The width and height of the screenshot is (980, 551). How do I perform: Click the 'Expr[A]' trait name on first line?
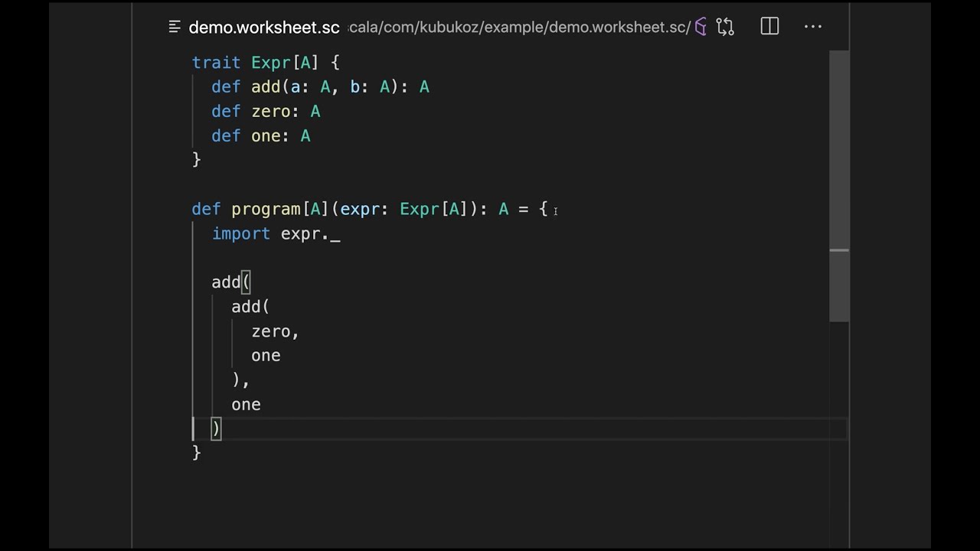(x=285, y=63)
